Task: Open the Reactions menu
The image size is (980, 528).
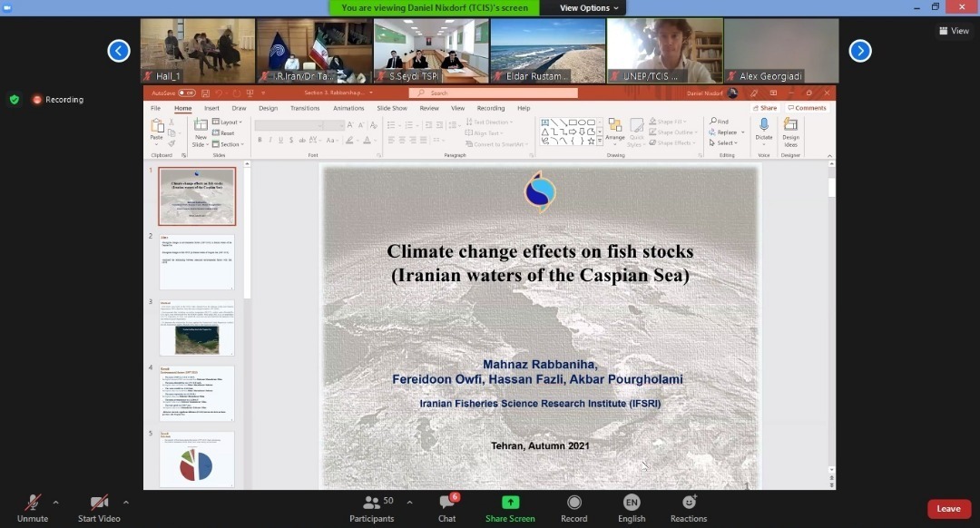Action: coord(689,503)
